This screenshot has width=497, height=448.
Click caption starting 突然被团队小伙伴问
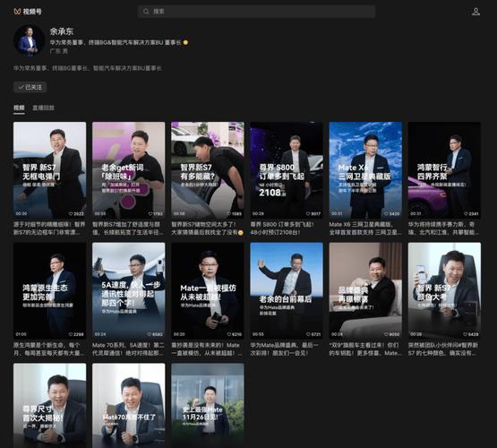tap(443, 349)
